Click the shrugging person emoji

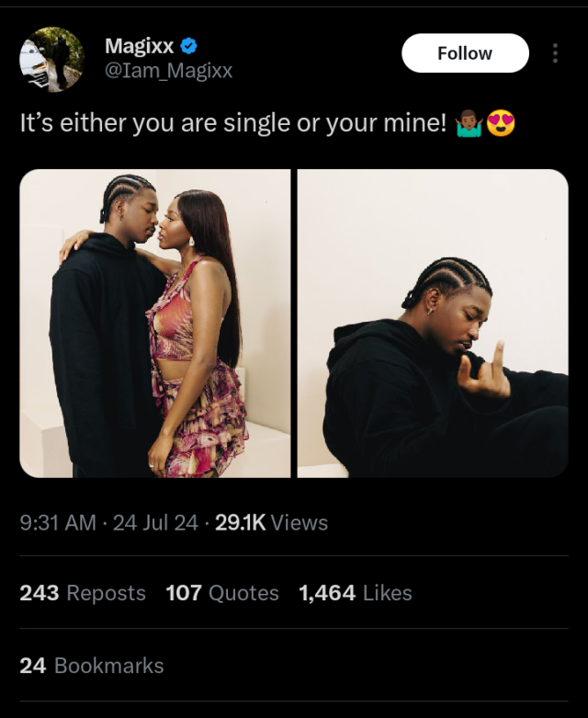(467, 123)
